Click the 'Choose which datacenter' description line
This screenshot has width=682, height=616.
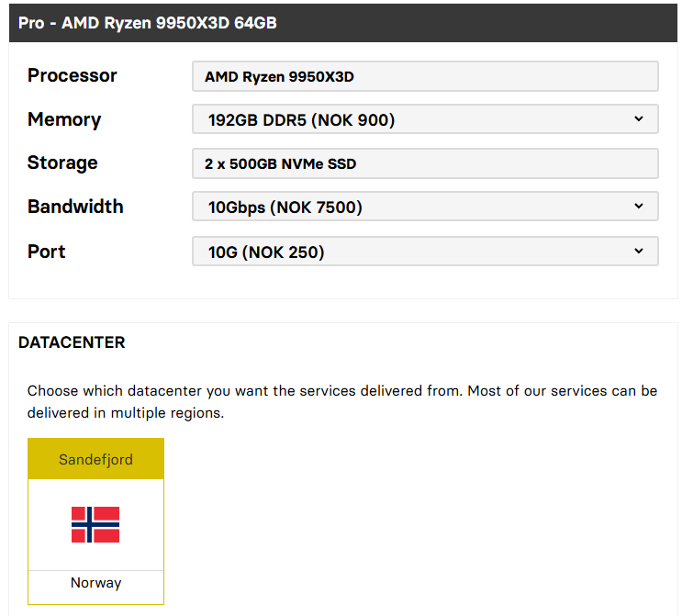pyautogui.click(x=341, y=390)
